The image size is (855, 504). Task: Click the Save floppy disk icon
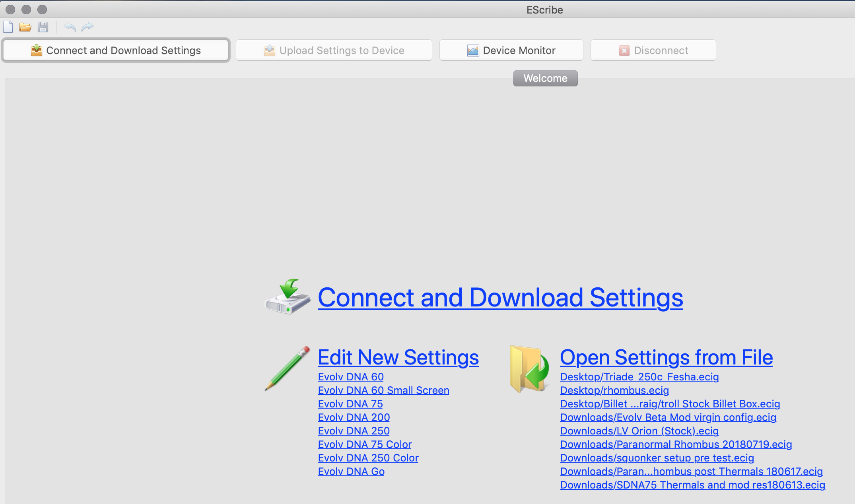(43, 27)
